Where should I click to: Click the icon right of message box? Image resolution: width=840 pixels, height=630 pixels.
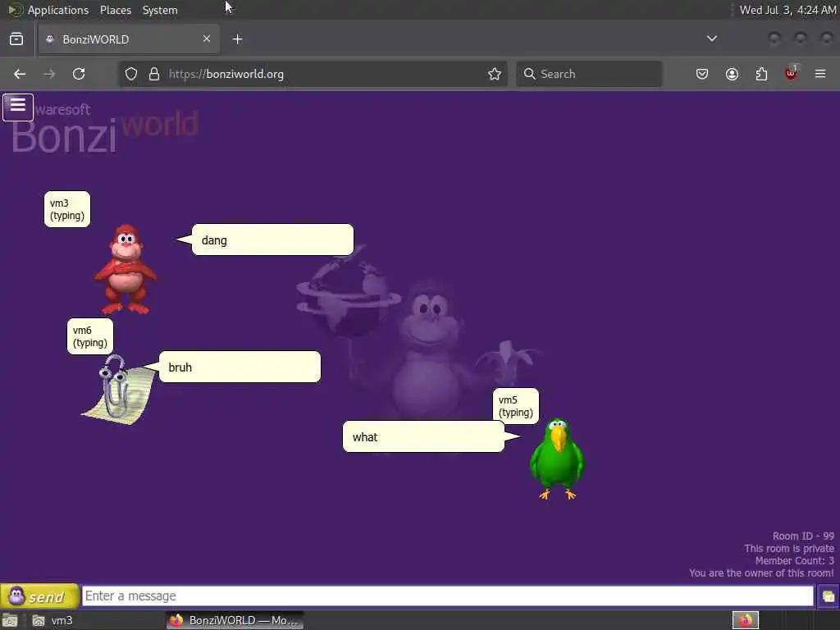point(829,596)
